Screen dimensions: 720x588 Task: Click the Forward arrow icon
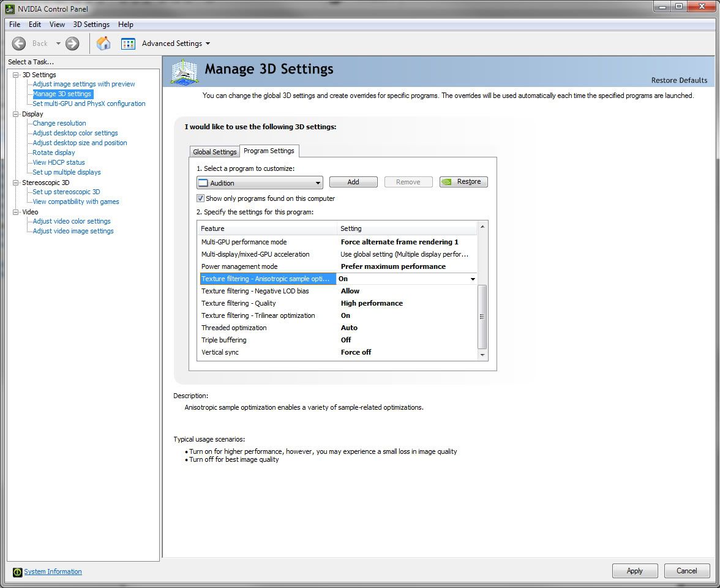coord(72,43)
